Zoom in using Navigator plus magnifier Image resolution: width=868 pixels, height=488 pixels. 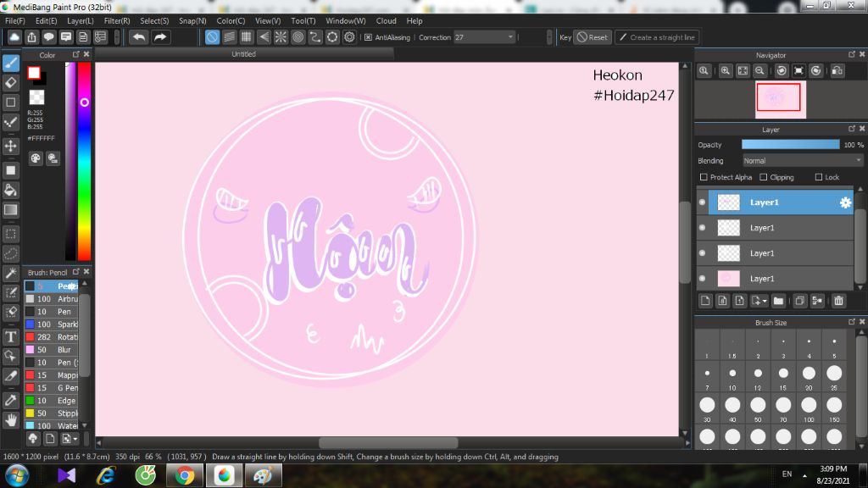pyautogui.click(x=726, y=71)
